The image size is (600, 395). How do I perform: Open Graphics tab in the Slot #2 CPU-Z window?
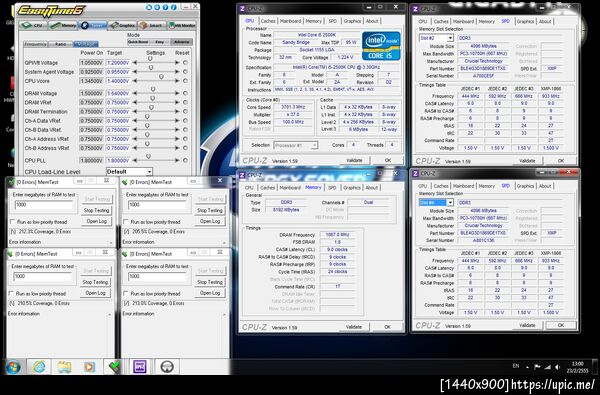[525, 21]
